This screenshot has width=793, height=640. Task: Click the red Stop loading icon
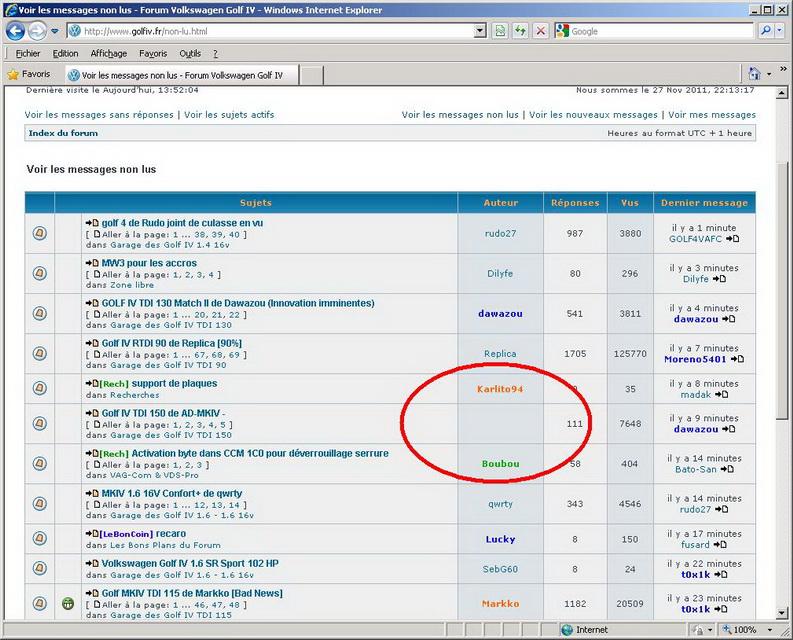[x=541, y=31]
